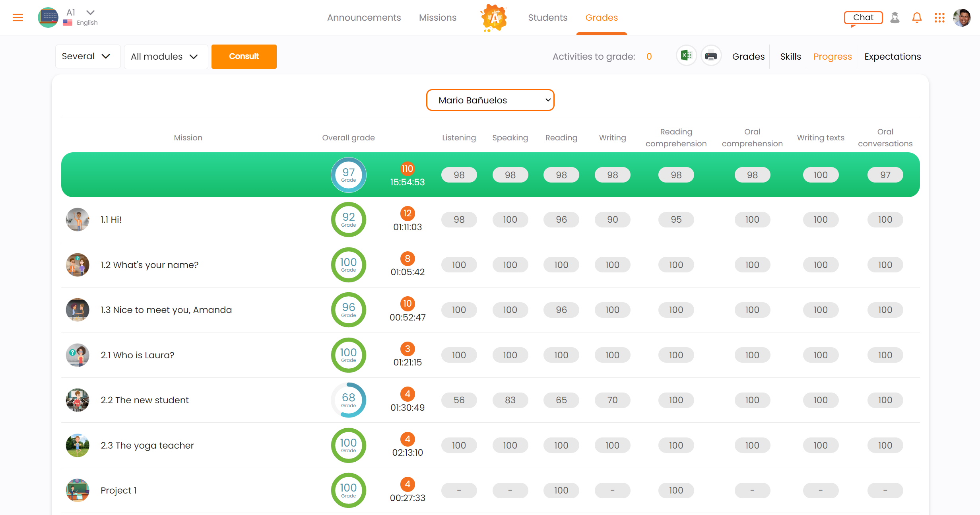Click the 1.1 Hi! mission thumbnail
980x515 pixels.
(78, 220)
